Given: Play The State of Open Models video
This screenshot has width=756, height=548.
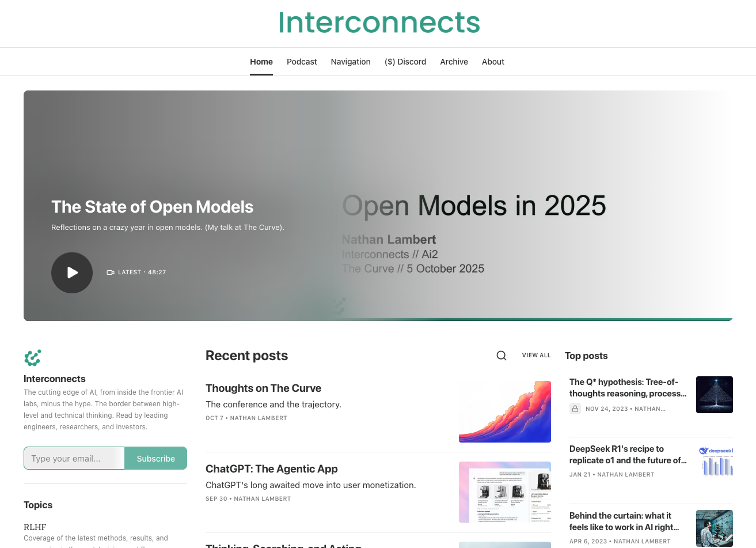Looking at the screenshot, I should point(72,273).
